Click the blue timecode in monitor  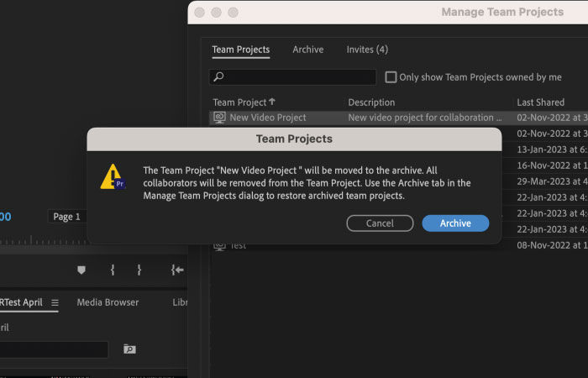point(6,217)
